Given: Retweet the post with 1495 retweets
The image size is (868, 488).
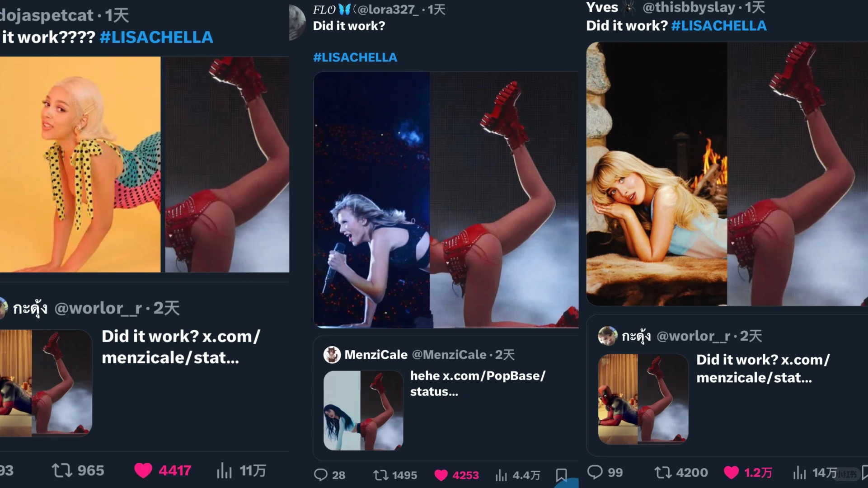Looking at the screenshot, I should click(380, 475).
